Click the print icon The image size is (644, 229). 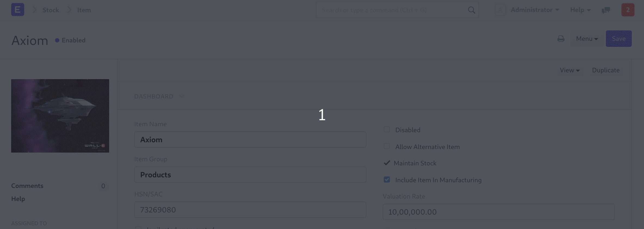[561, 39]
